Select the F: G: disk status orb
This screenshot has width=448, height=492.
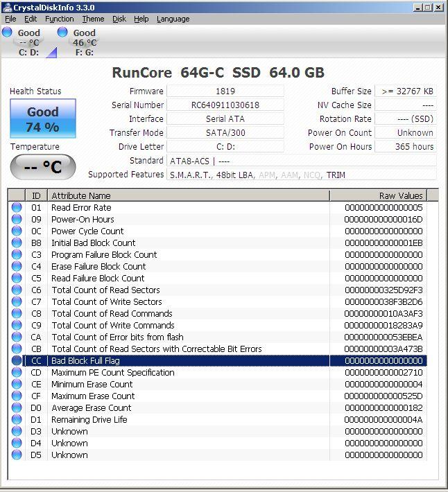pyautogui.click(x=62, y=32)
